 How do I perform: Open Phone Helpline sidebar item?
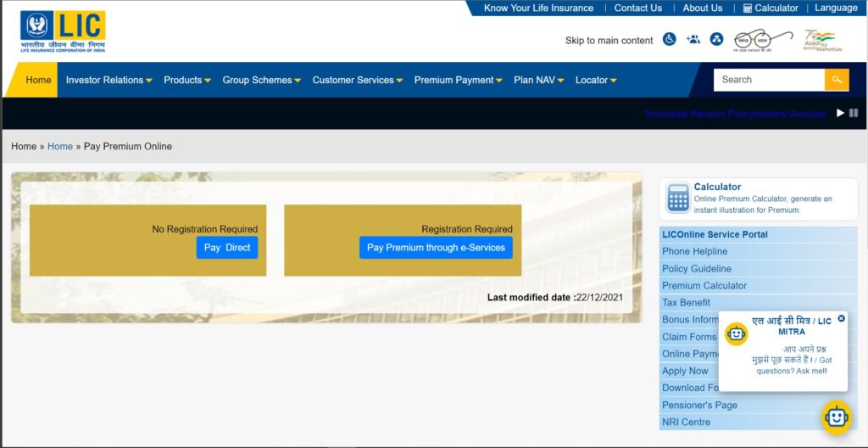click(x=695, y=251)
